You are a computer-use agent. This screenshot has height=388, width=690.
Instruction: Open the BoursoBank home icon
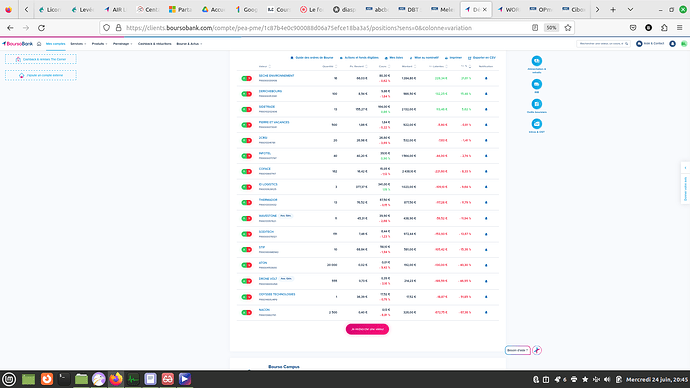(x=39, y=44)
